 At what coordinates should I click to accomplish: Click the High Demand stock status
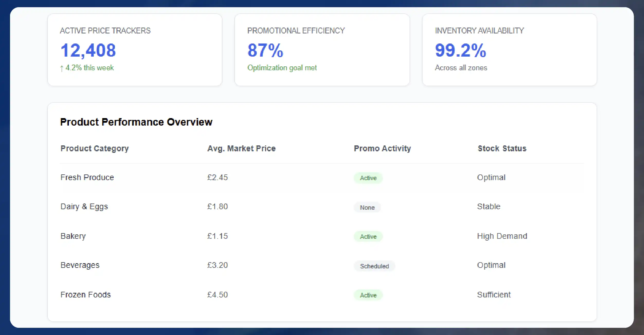pyautogui.click(x=502, y=236)
